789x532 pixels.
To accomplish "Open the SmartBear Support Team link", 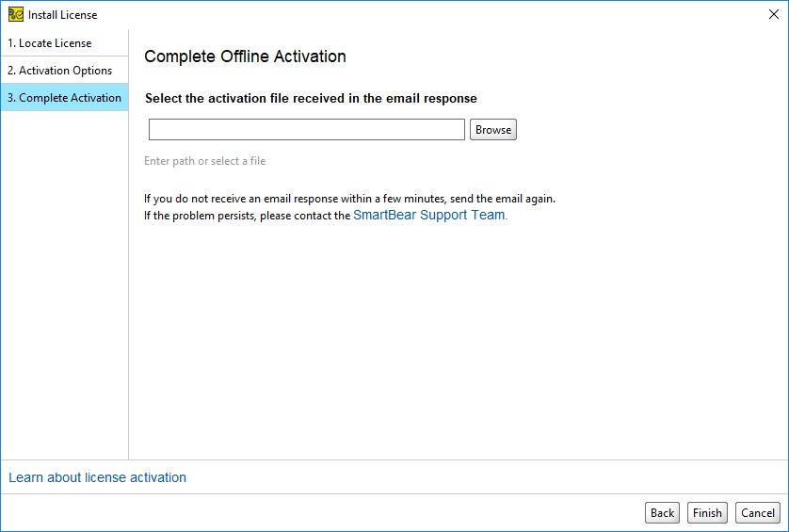I will click(430, 215).
